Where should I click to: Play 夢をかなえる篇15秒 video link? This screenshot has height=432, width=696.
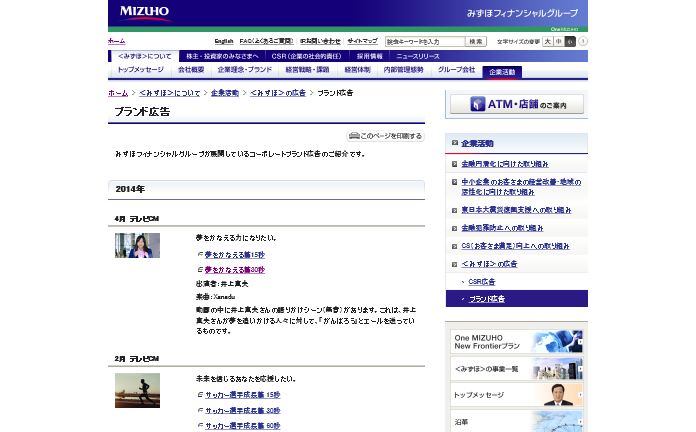pyautogui.click(x=234, y=255)
